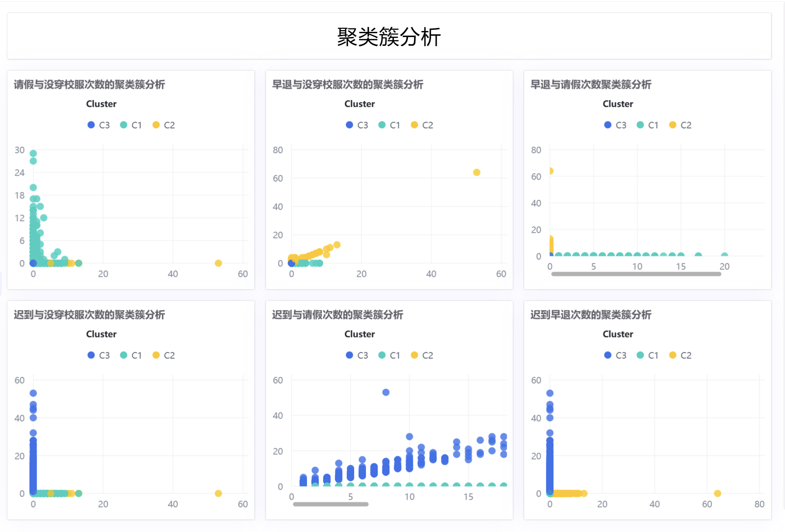
Task: Click the 聚类簇分析 page title
Action: click(x=389, y=37)
